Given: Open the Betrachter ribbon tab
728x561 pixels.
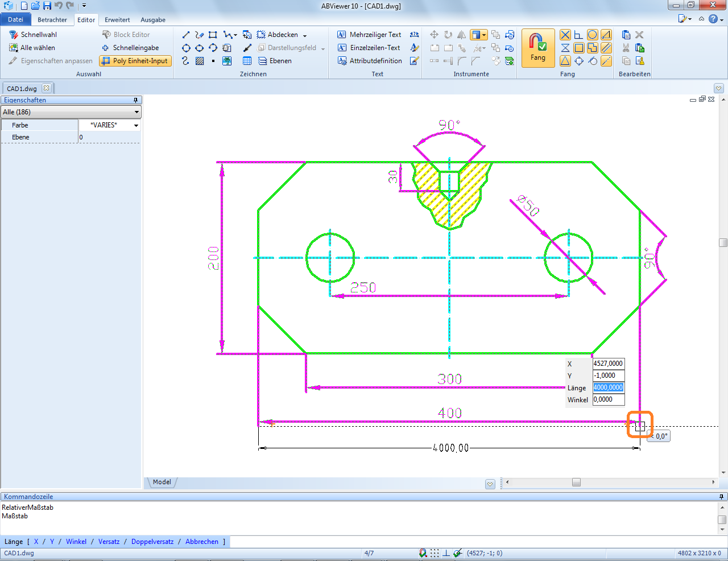Looking at the screenshot, I should (x=52, y=20).
